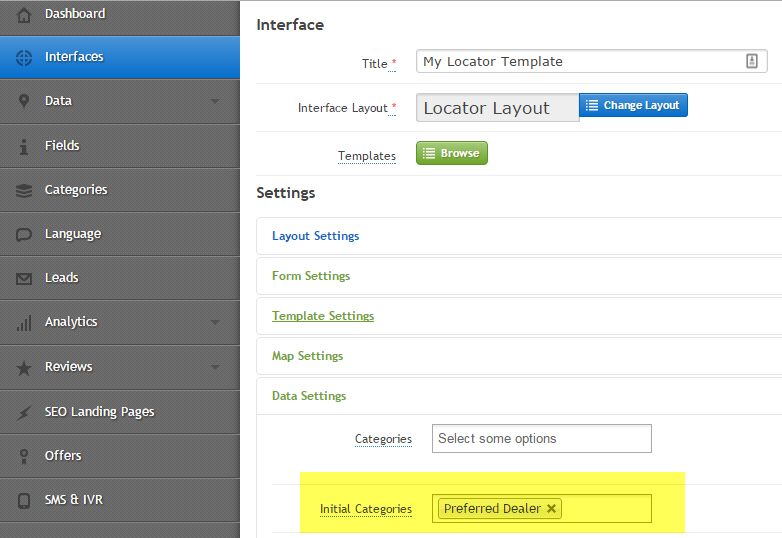
Task: Click the Categories stack icon
Action: click(x=23, y=190)
